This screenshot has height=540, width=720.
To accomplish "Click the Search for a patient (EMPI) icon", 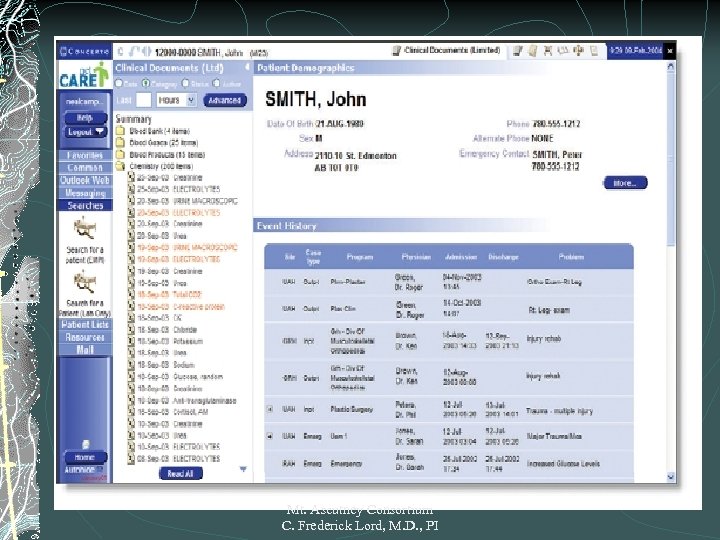I will point(84,228).
